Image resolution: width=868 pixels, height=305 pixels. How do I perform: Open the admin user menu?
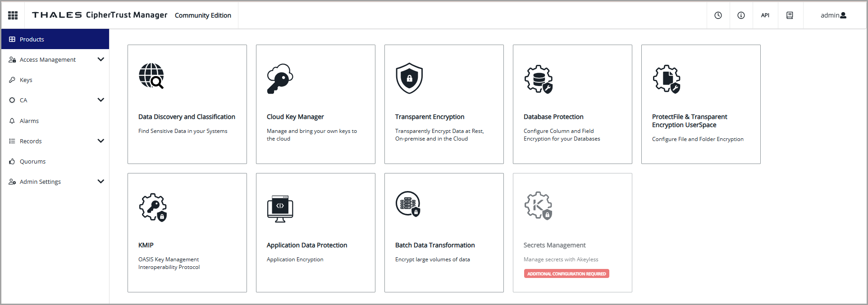[x=833, y=15]
